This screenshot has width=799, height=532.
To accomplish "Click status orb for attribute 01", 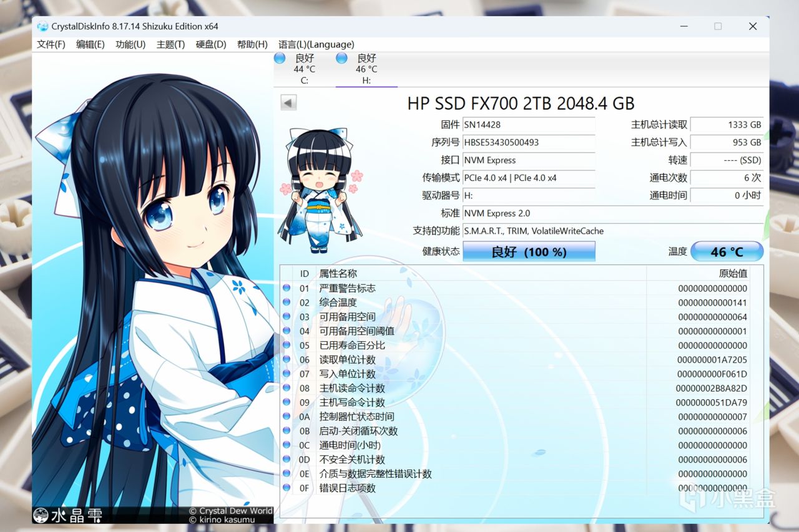I will tap(287, 288).
